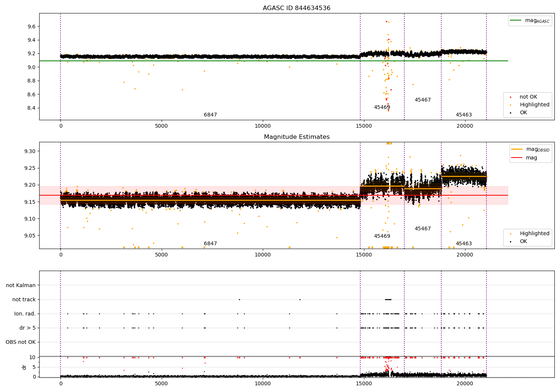Click the 20000 x-axis tick in top plot
The height and width of the screenshot is (392, 560).
pyautogui.click(x=465, y=126)
